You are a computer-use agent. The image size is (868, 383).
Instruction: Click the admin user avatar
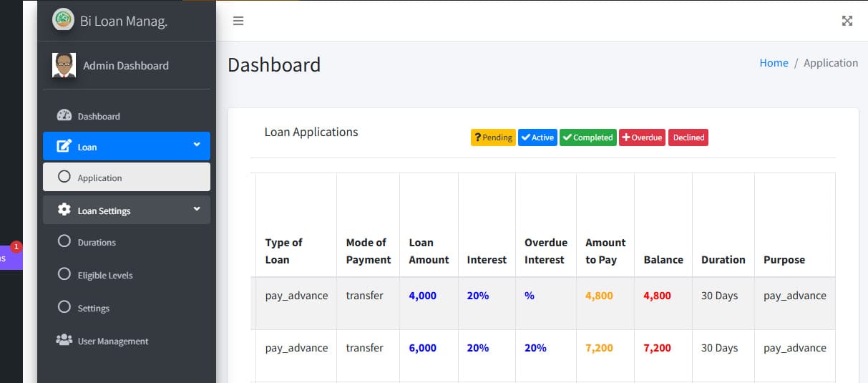[64, 65]
